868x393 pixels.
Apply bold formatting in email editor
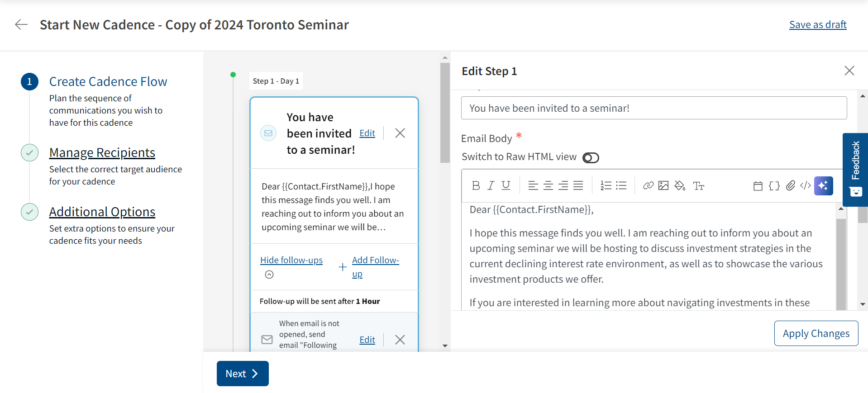476,185
